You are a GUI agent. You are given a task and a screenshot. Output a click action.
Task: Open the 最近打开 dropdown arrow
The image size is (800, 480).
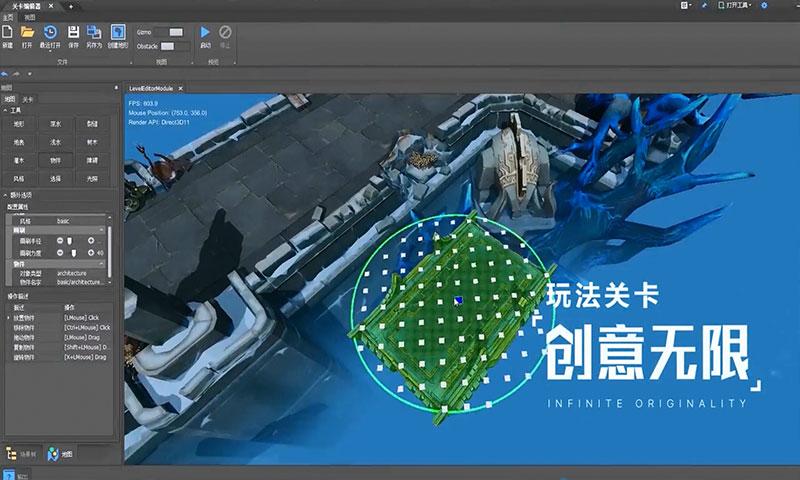50,52
